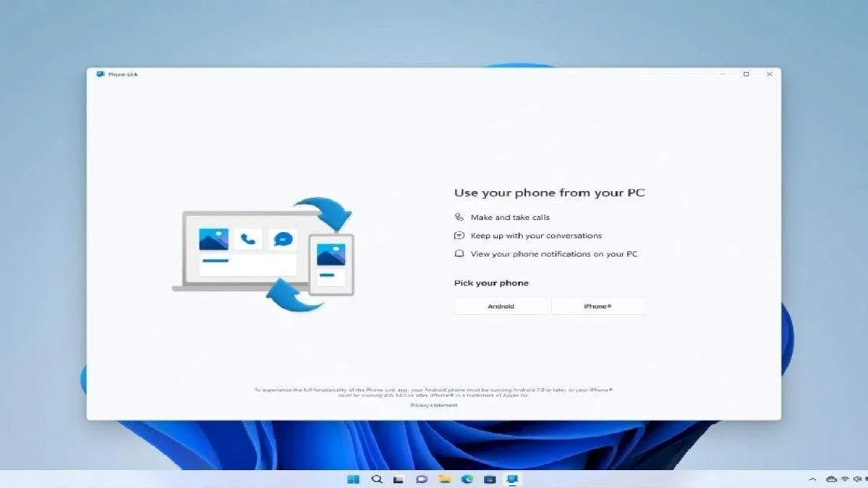Screen dimensions: 868x488
Task: Open the Chat app on the taskbar
Action: pyautogui.click(x=422, y=479)
